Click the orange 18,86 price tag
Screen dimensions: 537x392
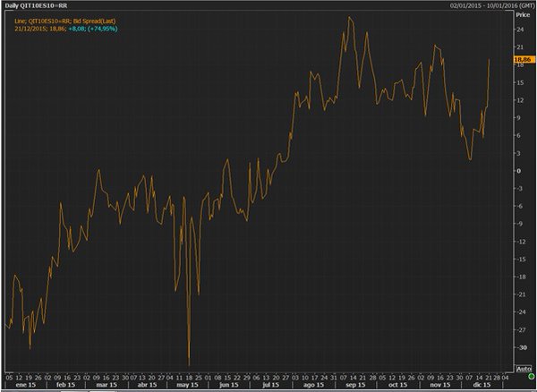(x=523, y=60)
